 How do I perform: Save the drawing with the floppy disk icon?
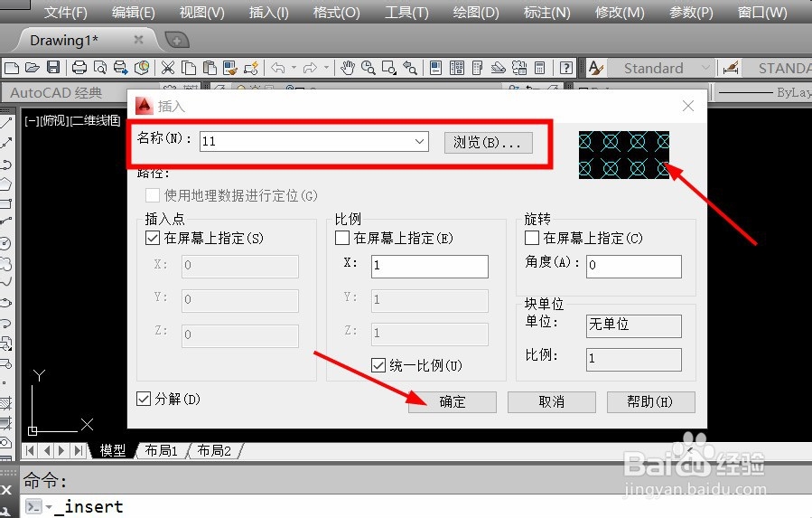coord(53,68)
